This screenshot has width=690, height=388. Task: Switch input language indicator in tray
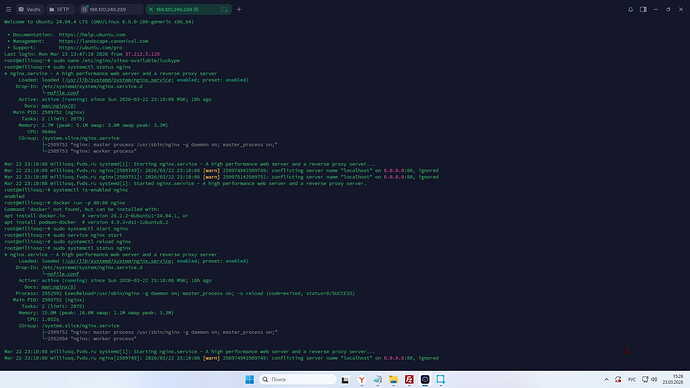pyautogui.click(x=632, y=379)
